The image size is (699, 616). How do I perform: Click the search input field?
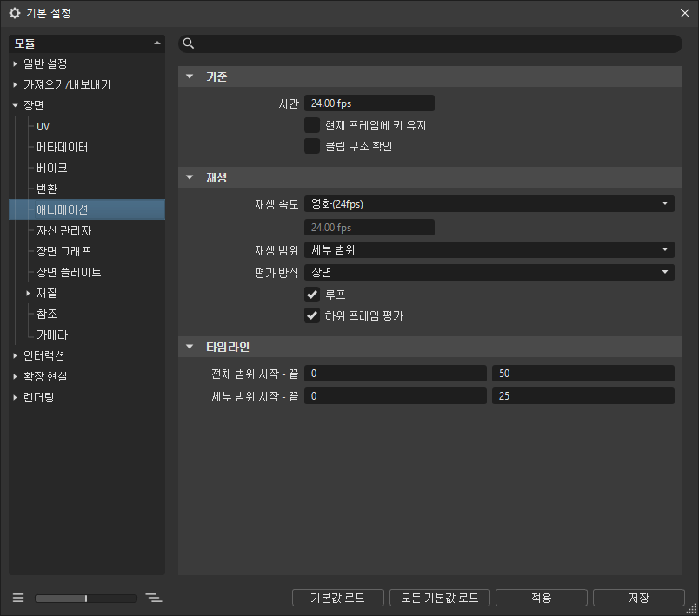click(430, 43)
